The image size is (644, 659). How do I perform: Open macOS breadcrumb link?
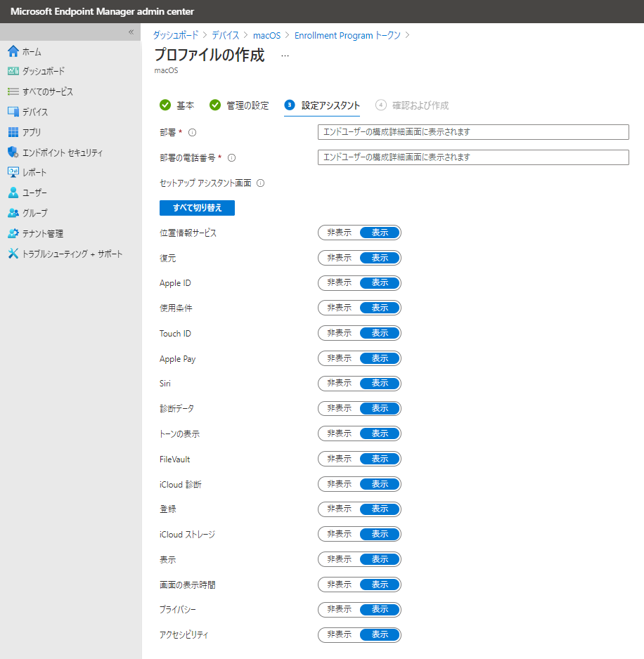(x=266, y=35)
